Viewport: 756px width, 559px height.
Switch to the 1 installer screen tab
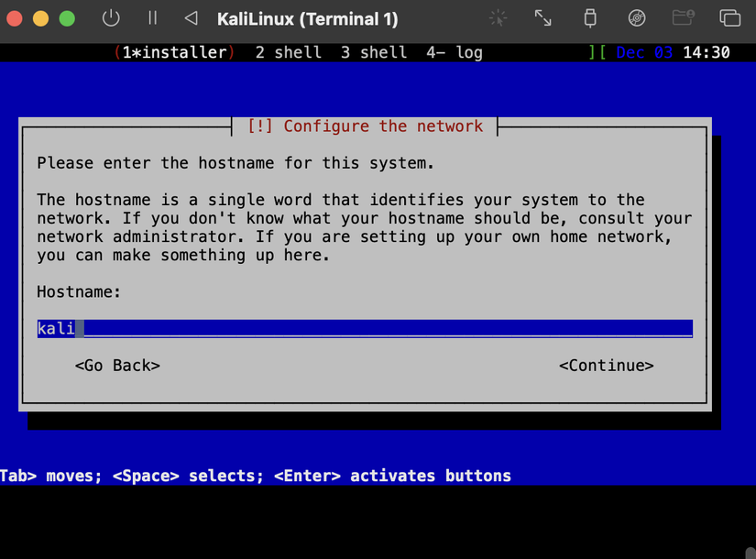pos(174,52)
